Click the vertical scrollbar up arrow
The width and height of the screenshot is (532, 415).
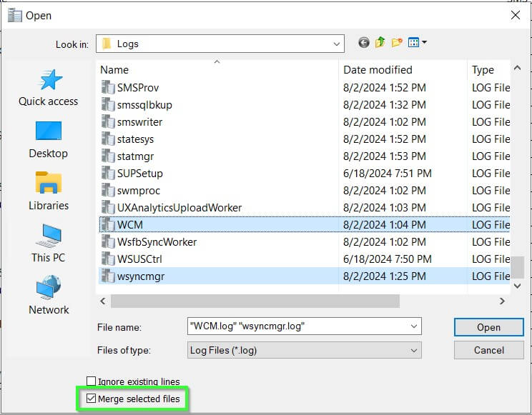click(x=517, y=68)
